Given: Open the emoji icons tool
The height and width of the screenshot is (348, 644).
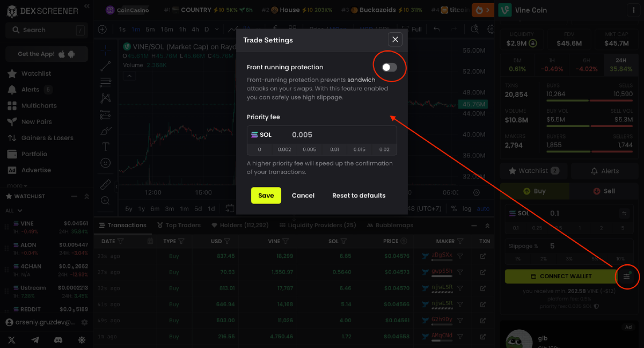Looking at the screenshot, I should pos(105,163).
